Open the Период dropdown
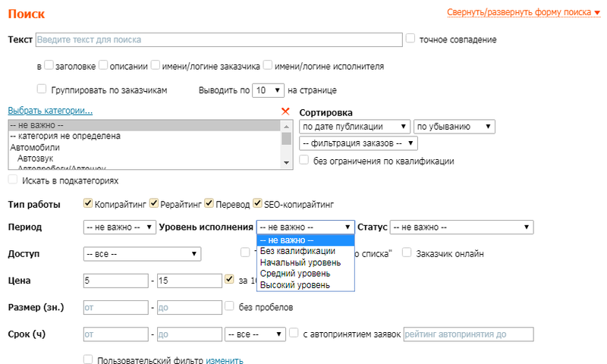The height and width of the screenshot is (364, 607). (x=119, y=227)
